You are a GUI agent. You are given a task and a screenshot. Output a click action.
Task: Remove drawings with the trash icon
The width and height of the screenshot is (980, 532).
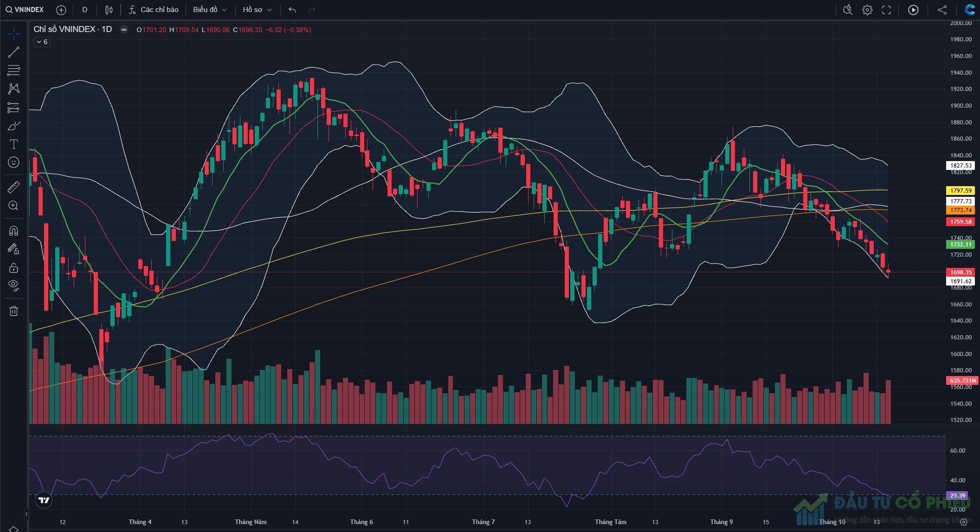pyautogui.click(x=13, y=311)
